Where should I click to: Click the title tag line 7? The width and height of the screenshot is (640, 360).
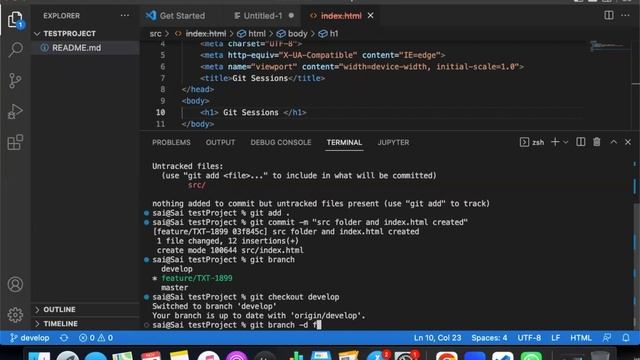pos(262,78)
